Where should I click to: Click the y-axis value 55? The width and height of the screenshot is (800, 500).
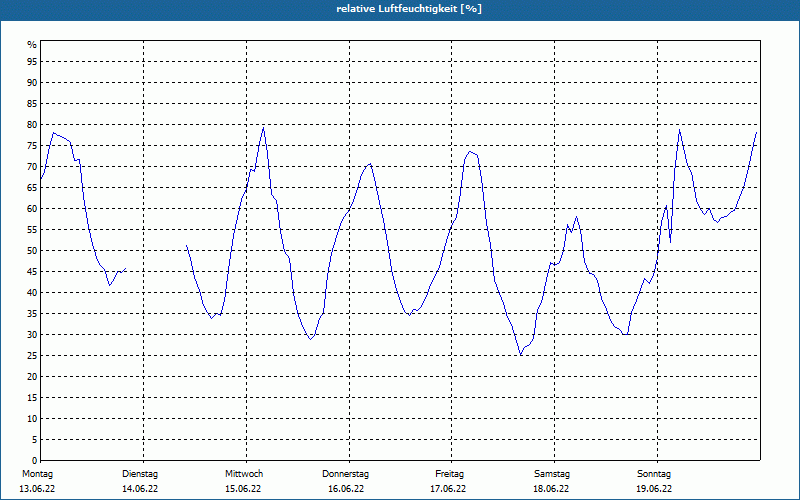point(32,230)
